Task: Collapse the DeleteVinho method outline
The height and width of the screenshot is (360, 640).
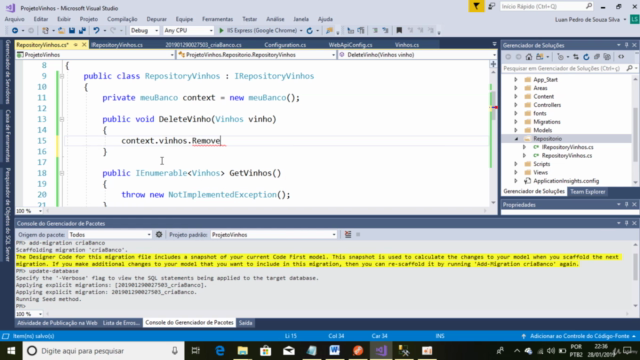Action: pyautogui.click(x=62, y=119)
